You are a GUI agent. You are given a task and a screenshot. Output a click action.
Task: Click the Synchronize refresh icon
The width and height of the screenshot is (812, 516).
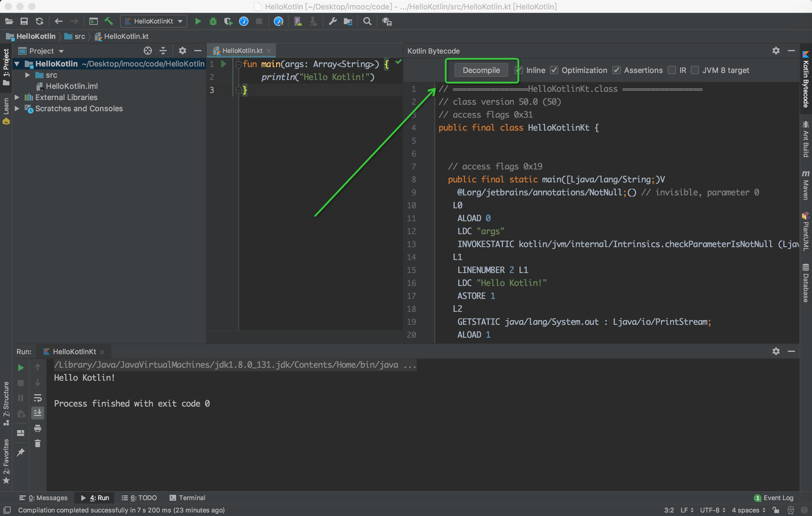pyautogui.click(x=39, y=21)
